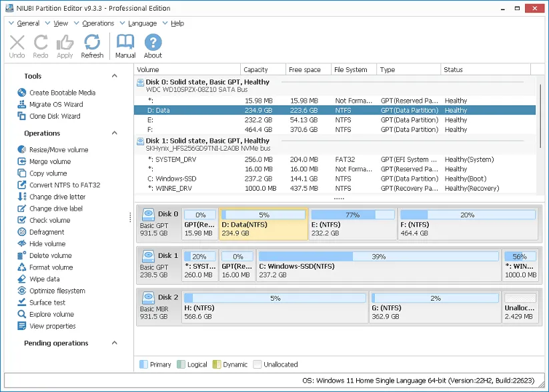Open the Manual book icon
The height and width of the screenshot is (392, 549).
(x=125, y=45)
